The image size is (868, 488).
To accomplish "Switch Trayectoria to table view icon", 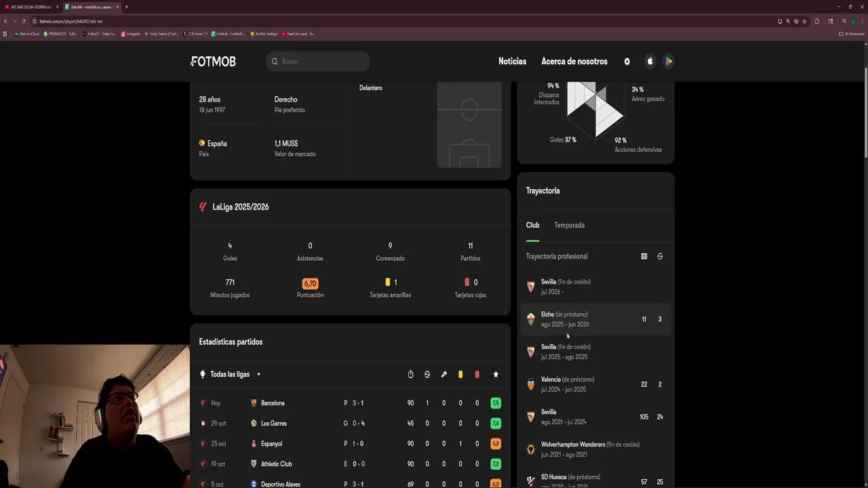I will pos(644,256).
